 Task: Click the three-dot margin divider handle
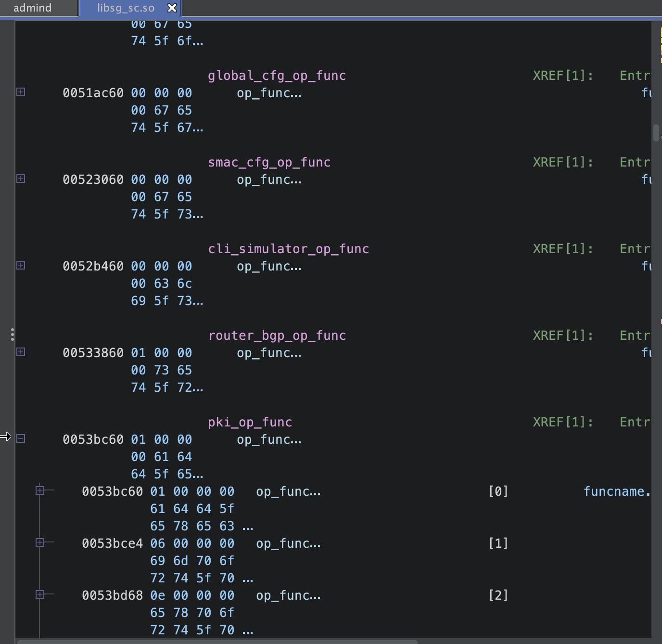[x=12, y=335]
